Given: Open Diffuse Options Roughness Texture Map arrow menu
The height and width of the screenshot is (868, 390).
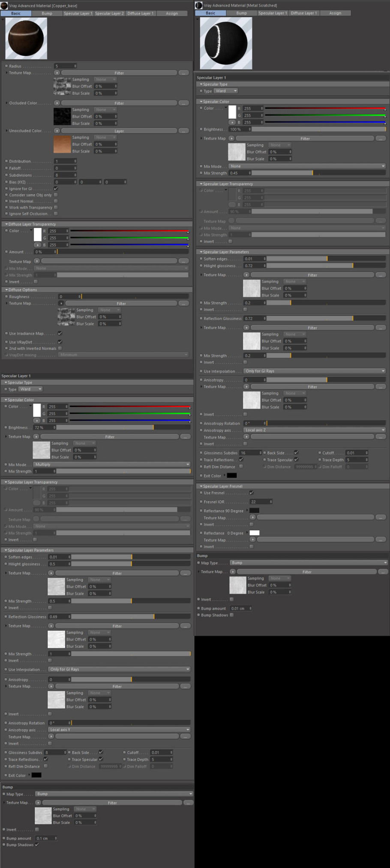Looking at the screenshot, I should tap(61, 303).
